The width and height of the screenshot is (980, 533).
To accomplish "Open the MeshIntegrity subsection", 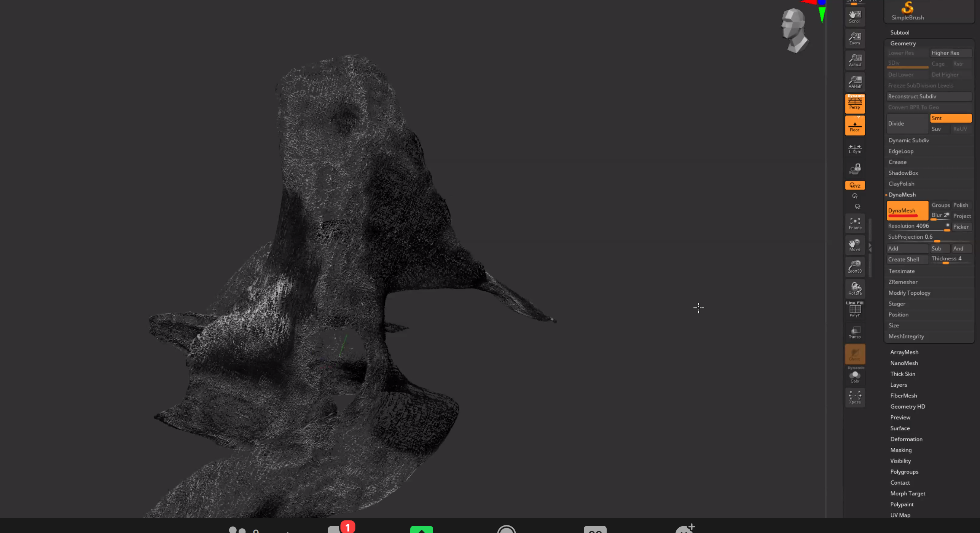I will pos(906,337).
